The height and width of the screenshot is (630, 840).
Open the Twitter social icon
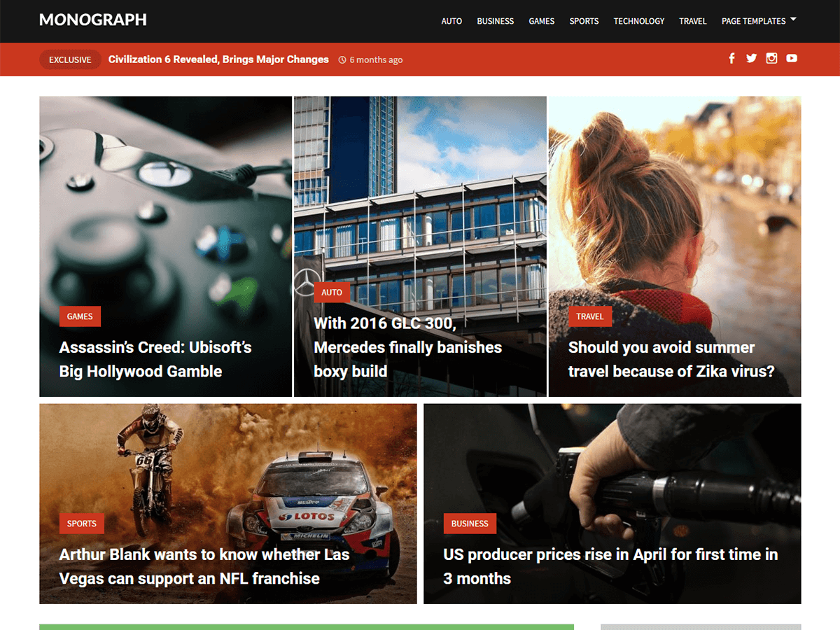(x=751, y=58)
